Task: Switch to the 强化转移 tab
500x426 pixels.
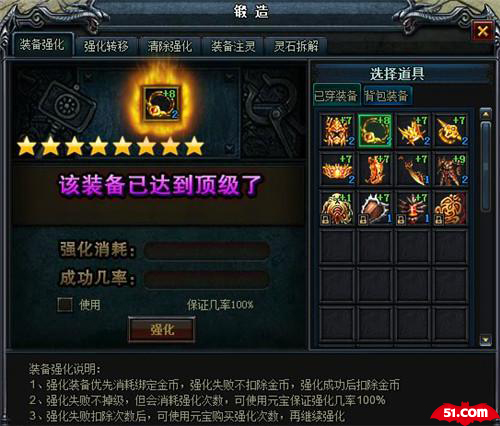Action: pos(106,46)
